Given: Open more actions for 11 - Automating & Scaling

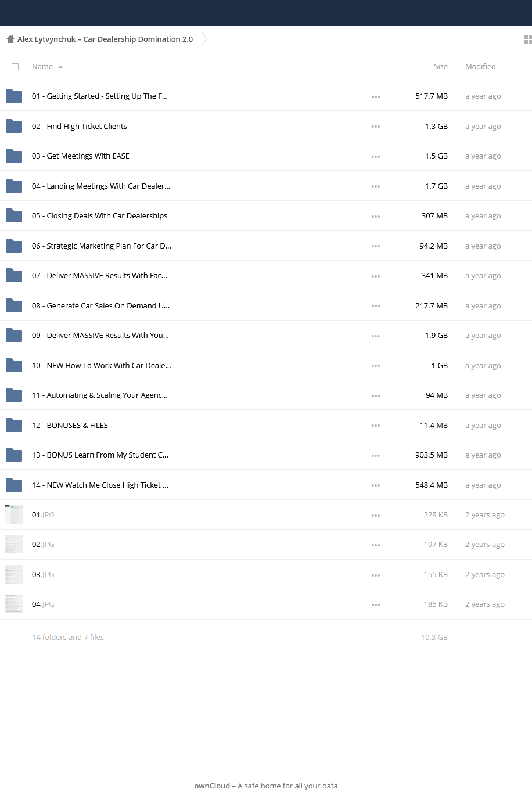Looking at the screenshot, I should [376, 396].
